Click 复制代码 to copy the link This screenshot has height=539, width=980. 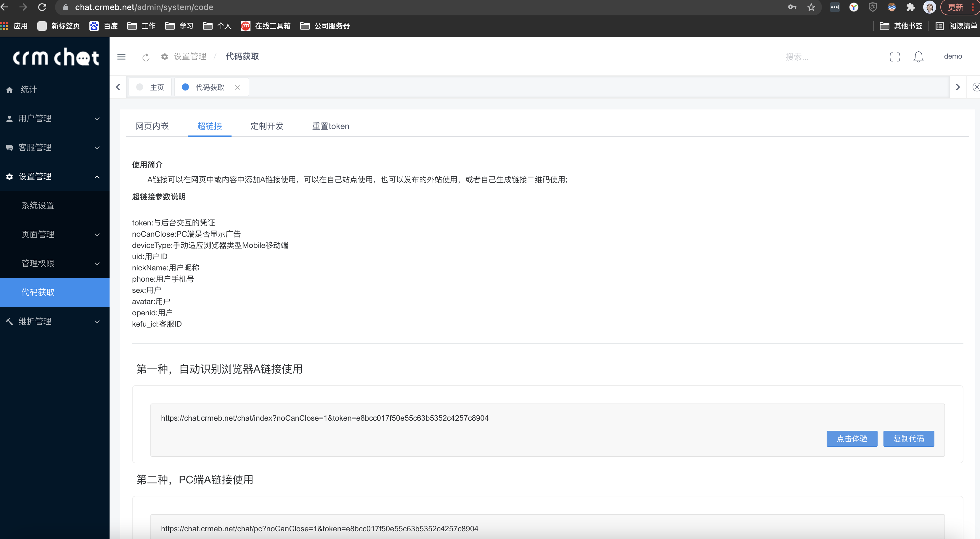click(908, 439)
